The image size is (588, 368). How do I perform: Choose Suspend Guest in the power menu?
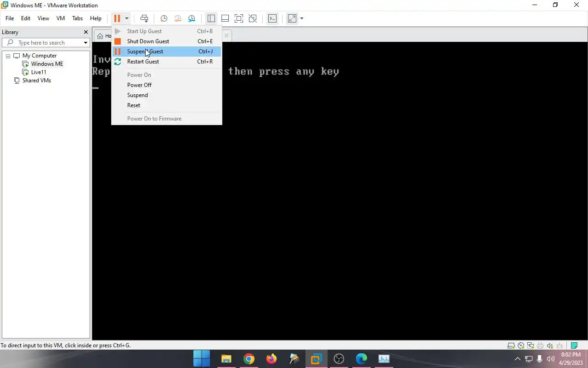166,52
